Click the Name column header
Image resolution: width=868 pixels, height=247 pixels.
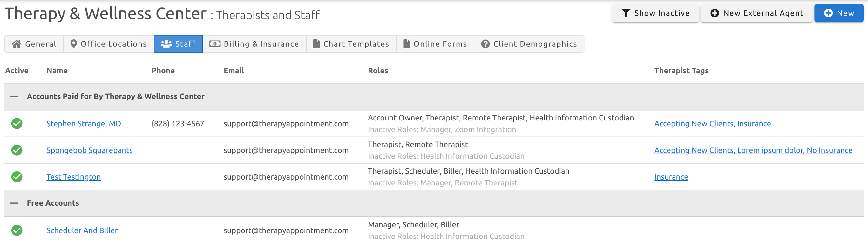tap(57, 71)
